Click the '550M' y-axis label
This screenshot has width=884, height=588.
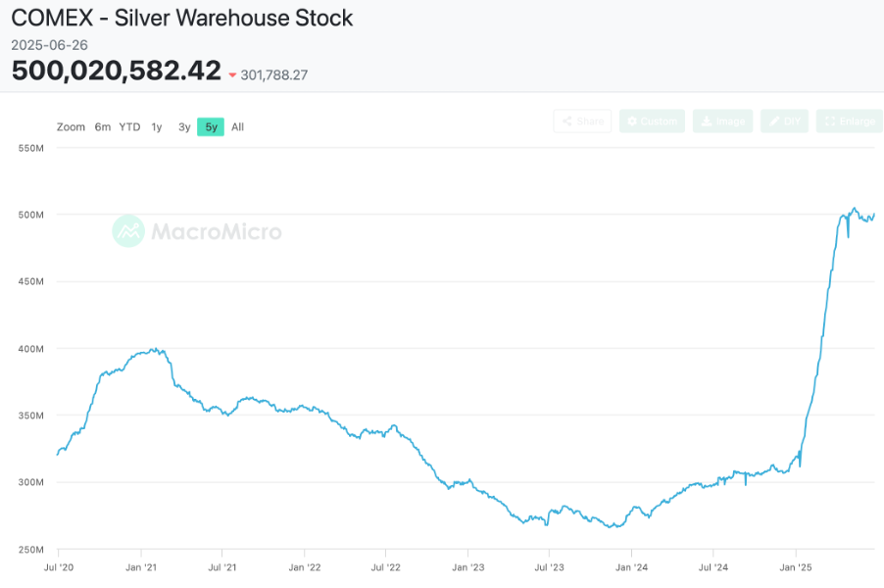[31, 148]
